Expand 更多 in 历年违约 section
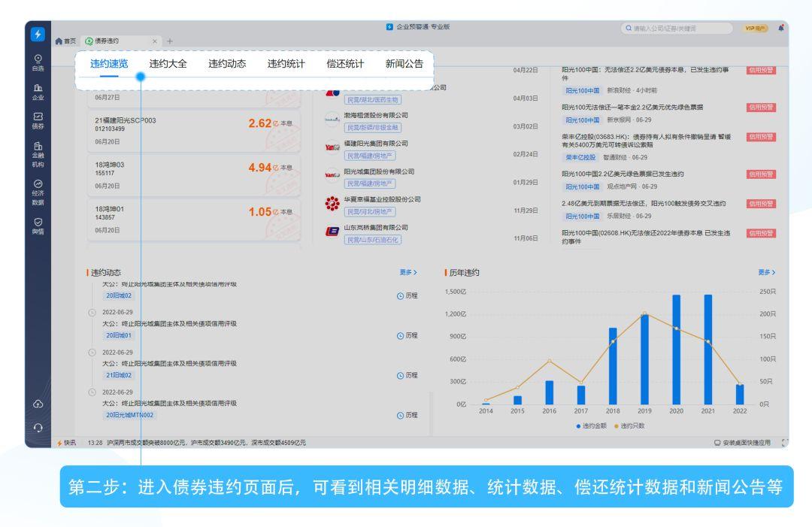The width and height of the screenshot is (812, 527). point(766,272)
